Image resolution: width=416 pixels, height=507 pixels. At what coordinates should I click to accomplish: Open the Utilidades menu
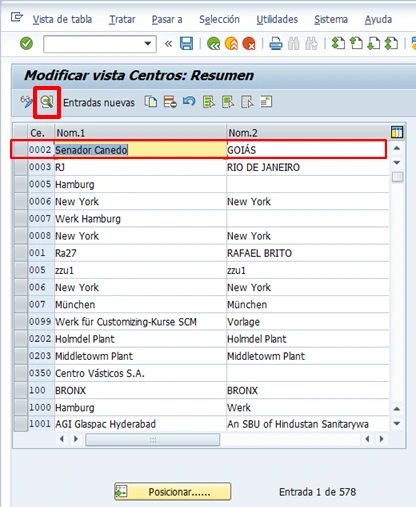277,20
